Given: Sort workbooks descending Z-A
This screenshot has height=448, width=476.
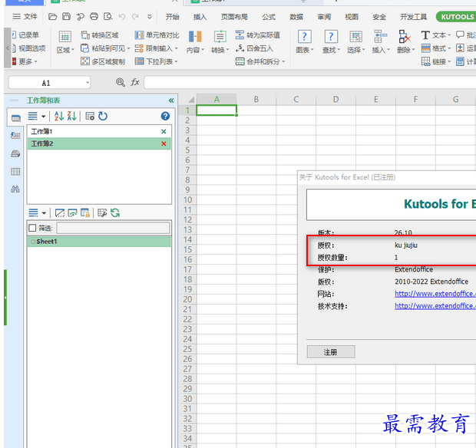Looking at the screenshot, I should [72, 116].
